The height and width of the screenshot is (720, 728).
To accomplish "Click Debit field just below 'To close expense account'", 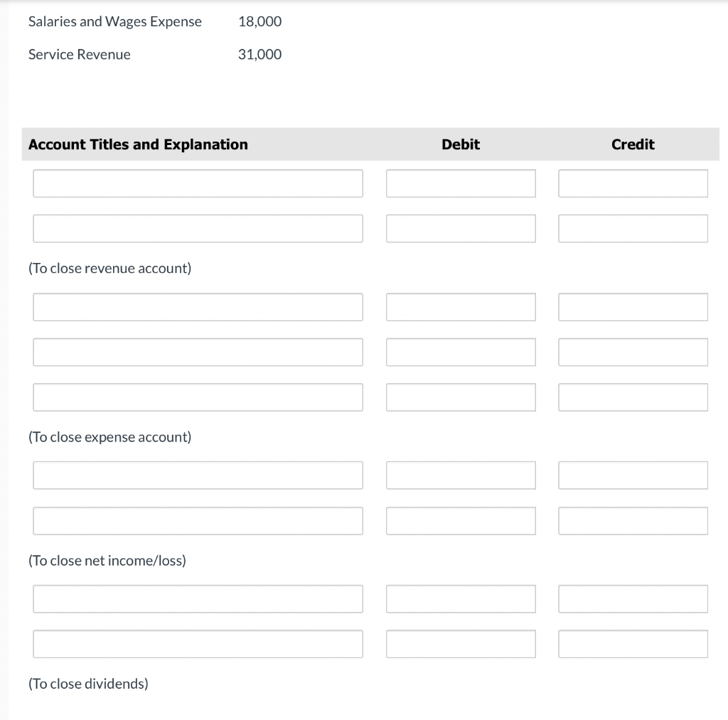I will 461,475.
